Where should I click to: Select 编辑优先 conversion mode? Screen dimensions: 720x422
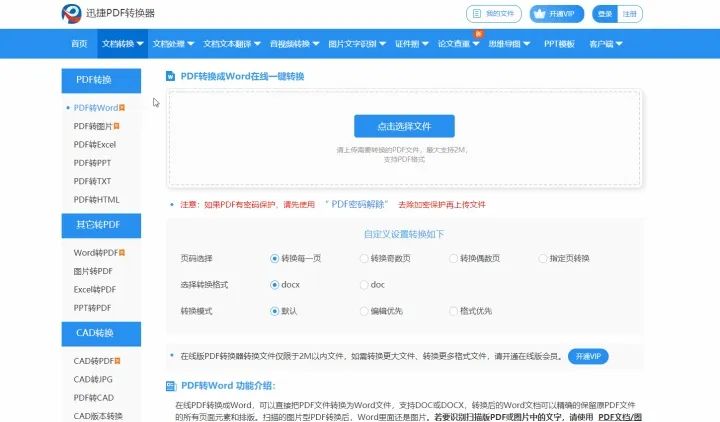click(364, 311)
